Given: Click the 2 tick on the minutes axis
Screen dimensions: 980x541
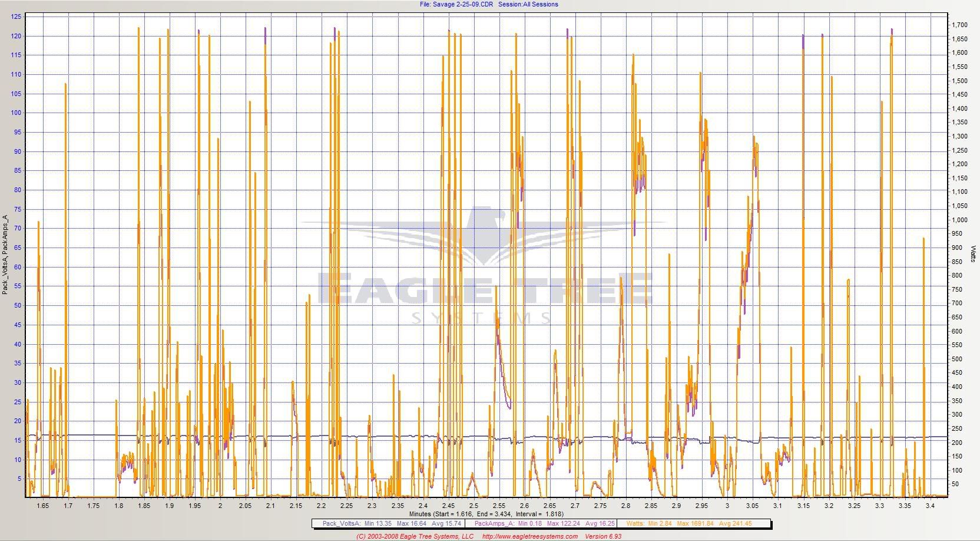Looking at the screenshot, I should point(220,506).
